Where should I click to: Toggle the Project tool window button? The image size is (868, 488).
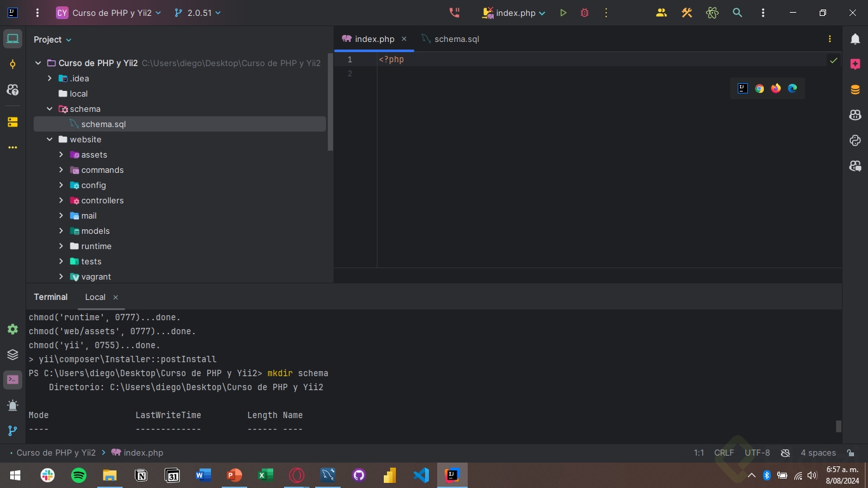tap(13, 39)
